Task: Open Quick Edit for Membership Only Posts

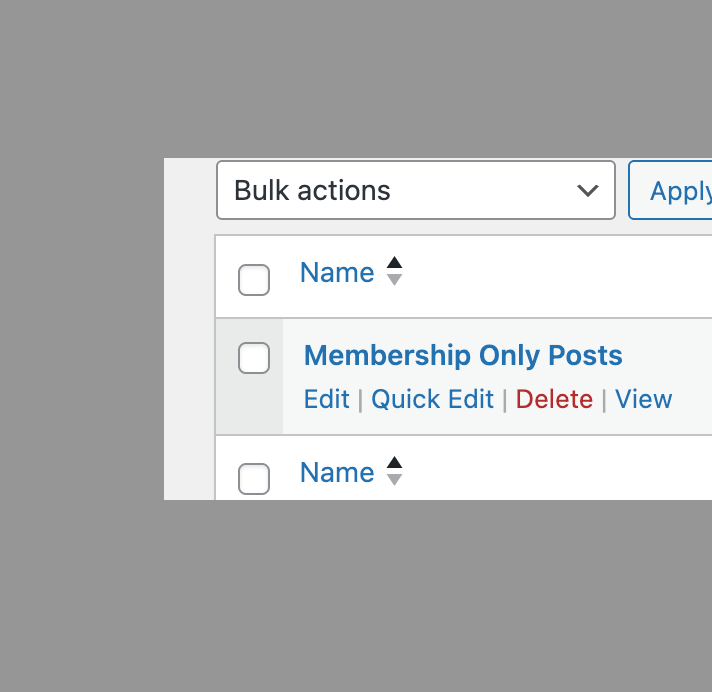Action: coord(432,399)
